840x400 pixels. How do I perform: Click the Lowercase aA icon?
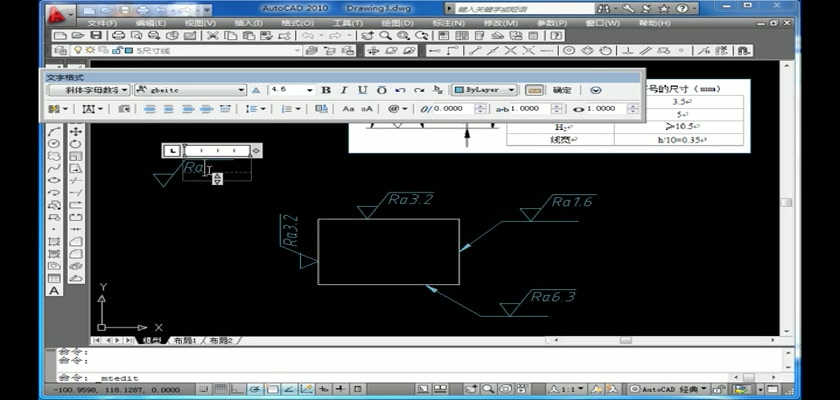pos(367,109)
